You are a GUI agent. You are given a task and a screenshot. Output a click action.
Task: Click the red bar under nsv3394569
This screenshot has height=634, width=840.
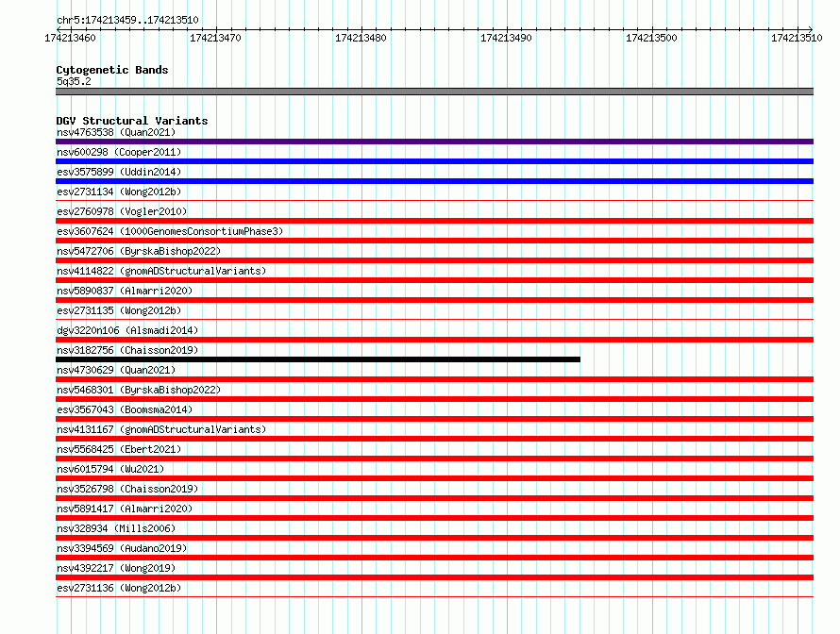point(434,558)
